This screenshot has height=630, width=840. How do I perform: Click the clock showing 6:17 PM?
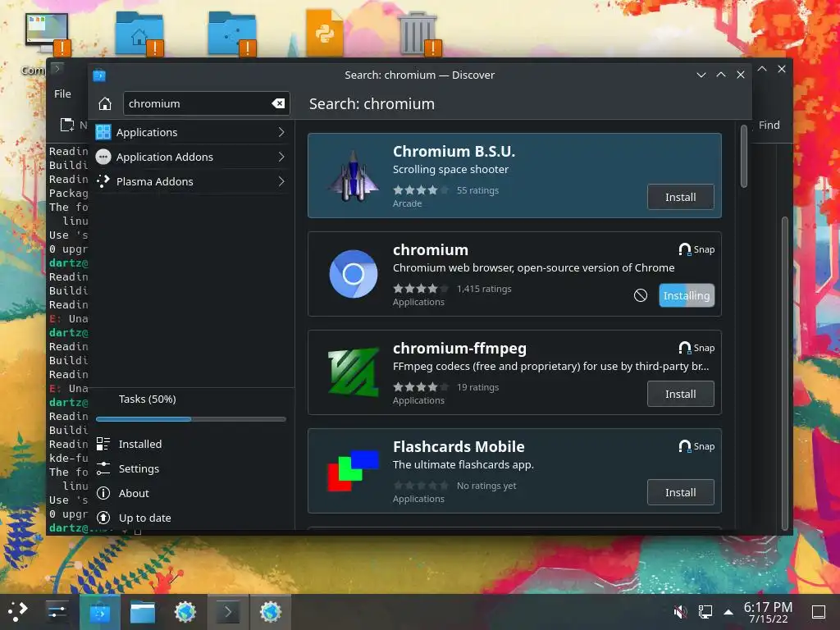(768, 611)
